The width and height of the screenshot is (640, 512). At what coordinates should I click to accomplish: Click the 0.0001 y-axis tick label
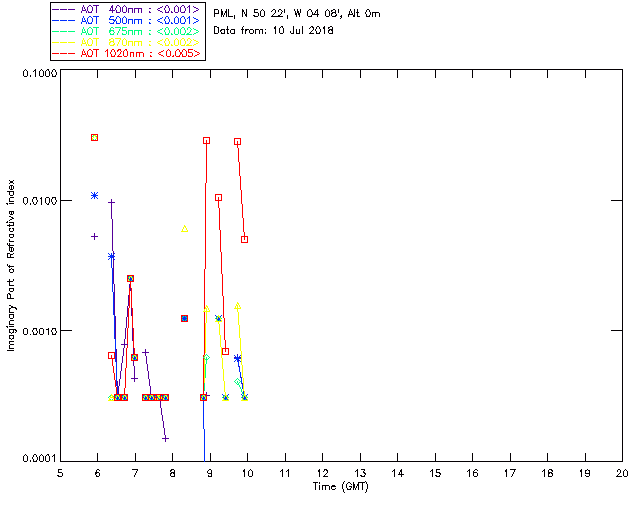(x=40, y=459)
